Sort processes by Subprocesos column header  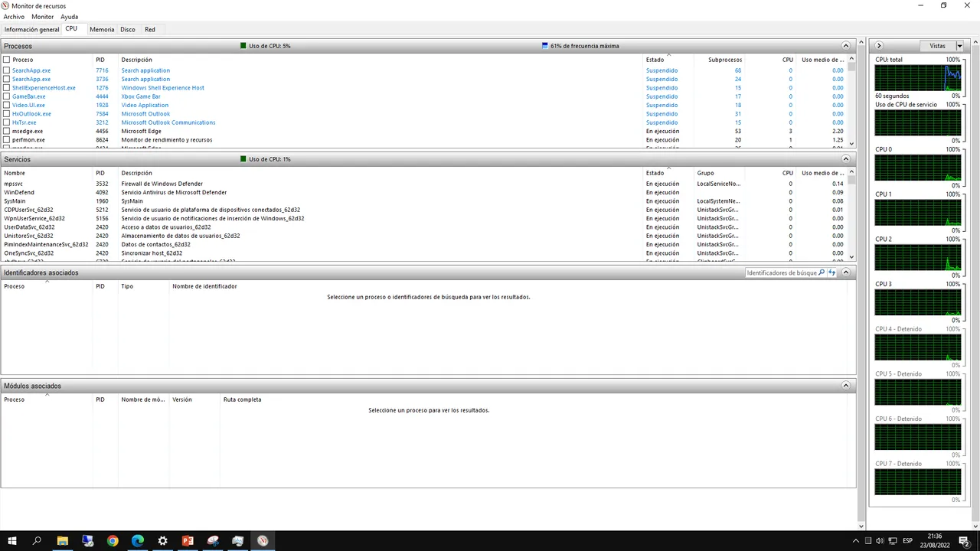click(x=718, y=60)
